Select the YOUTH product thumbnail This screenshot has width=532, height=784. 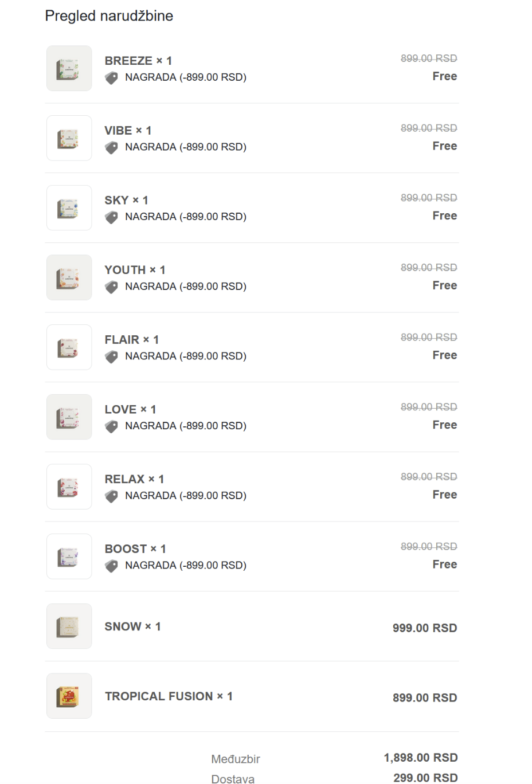pos(69,277)
